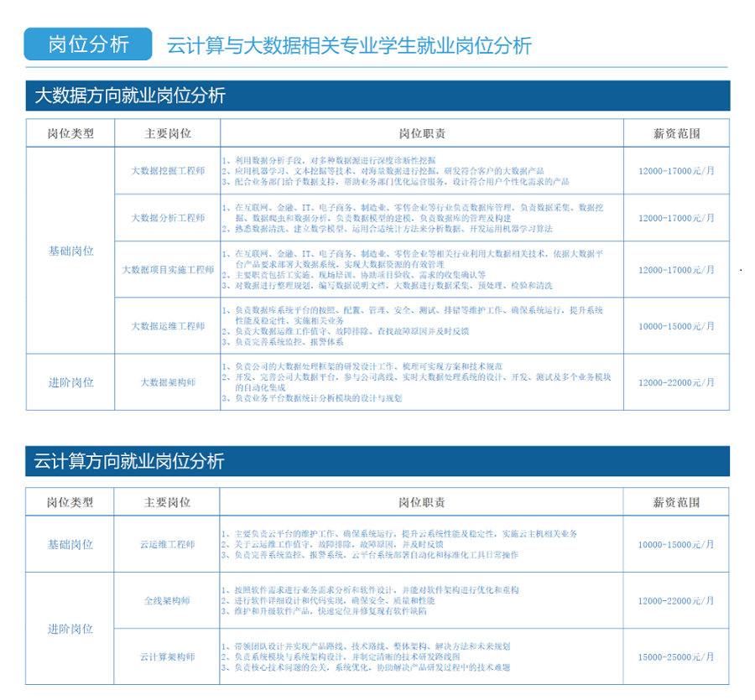Select the 大数据项目实施工程师 cell
The height and width of the screenshot is (700, 755).
coord(168,270)
